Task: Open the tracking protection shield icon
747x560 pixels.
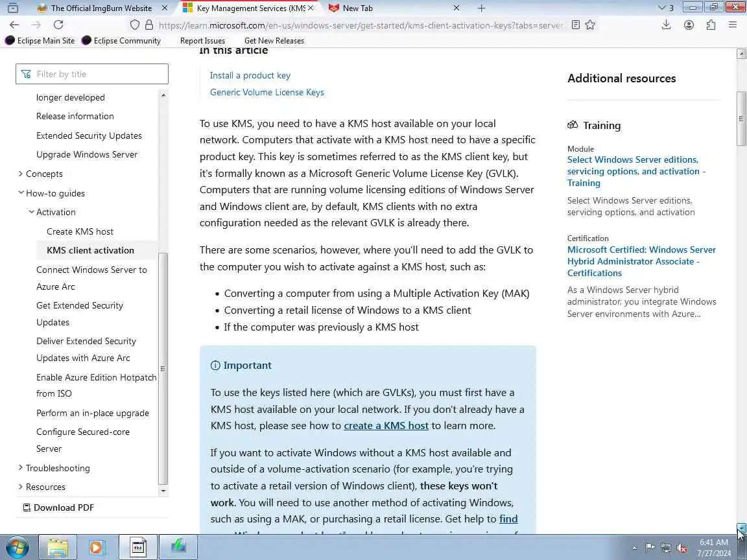Action: coord(135,25)
